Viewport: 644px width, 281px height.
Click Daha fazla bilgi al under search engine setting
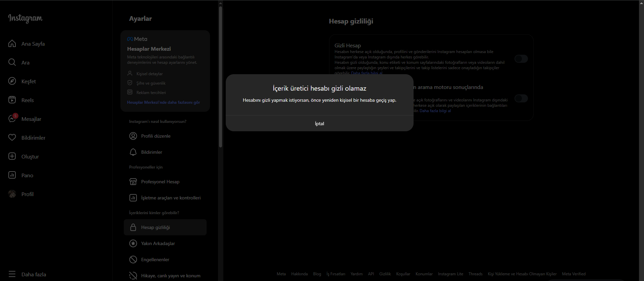[x=435, y=111]
